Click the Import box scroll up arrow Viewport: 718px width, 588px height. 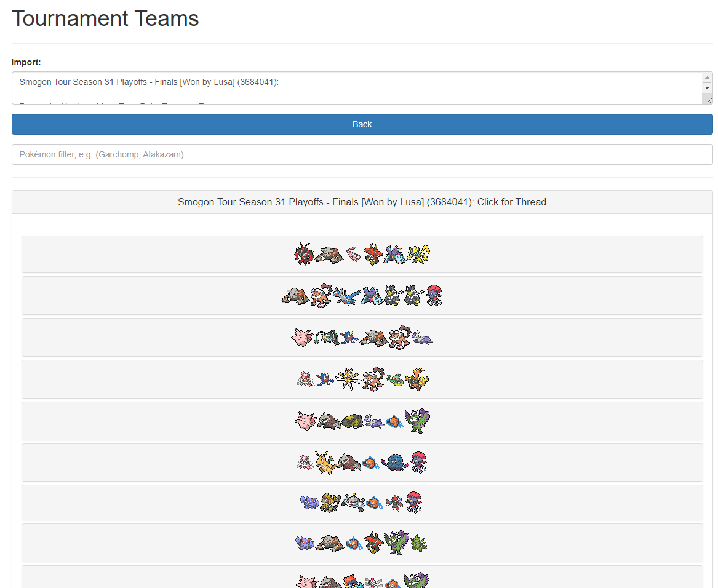[707, 77]
